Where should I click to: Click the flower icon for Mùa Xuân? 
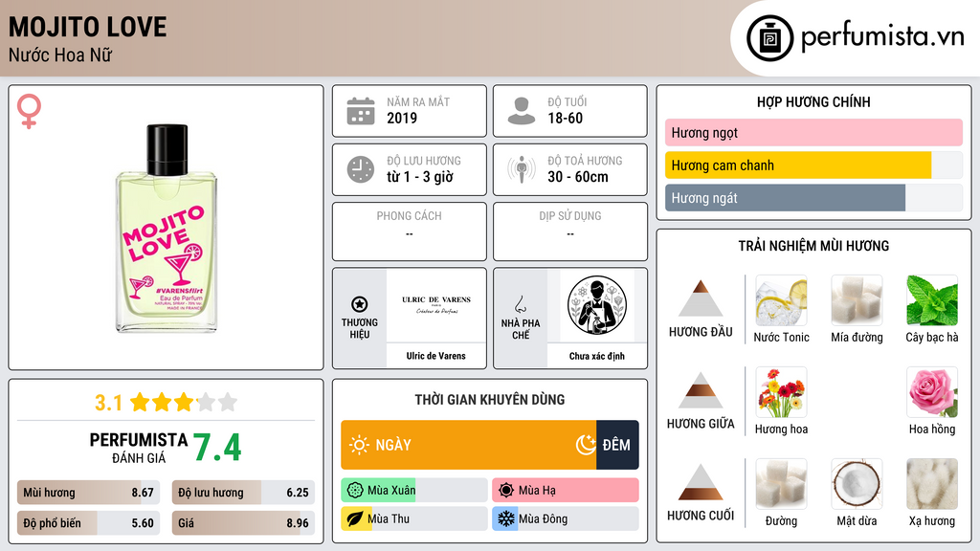click(355, 491)
